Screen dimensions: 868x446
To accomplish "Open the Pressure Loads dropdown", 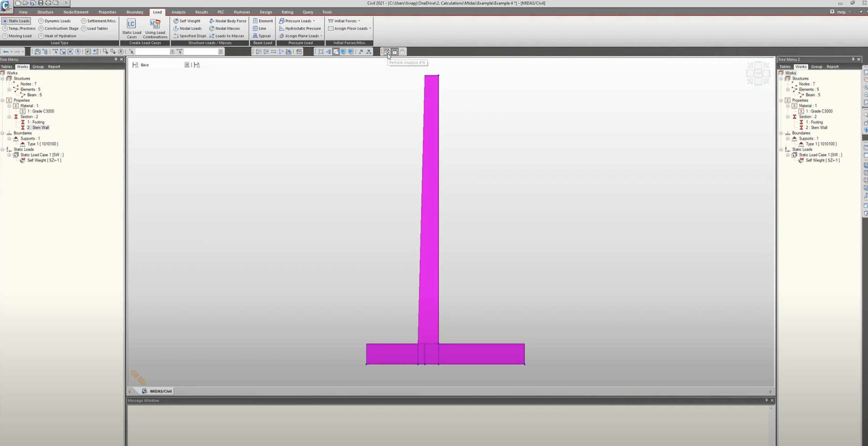I will tap(297, 21).
